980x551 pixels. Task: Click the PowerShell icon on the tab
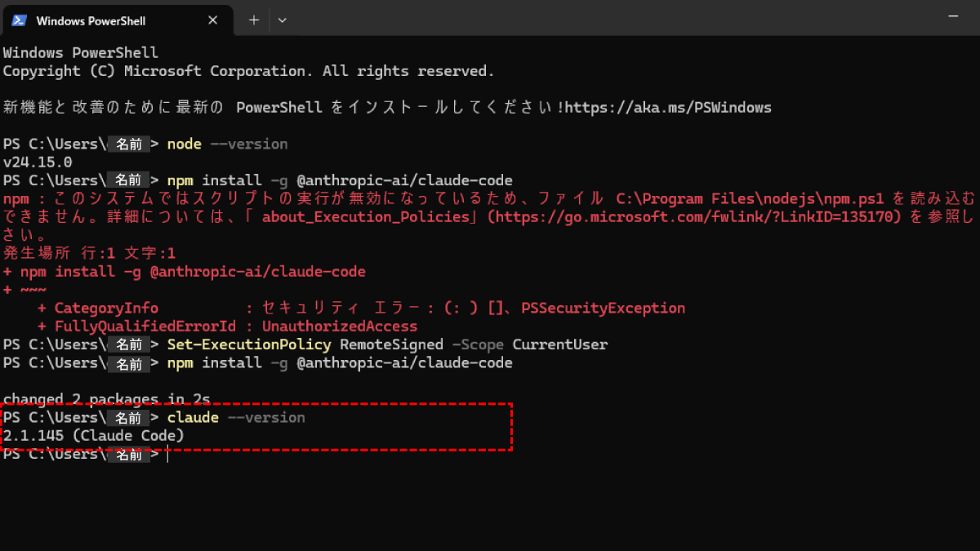point(20,20)
